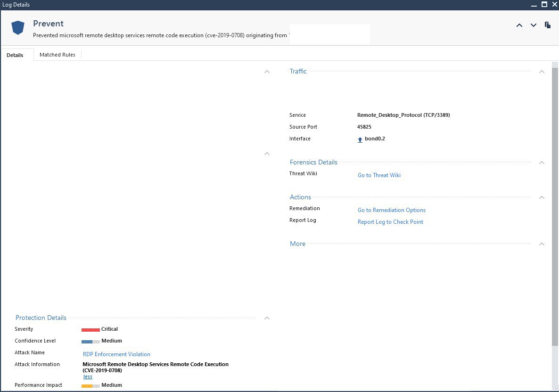Collapse the Protection Details section
Screen dimensions: 559x392
(267, 318)
